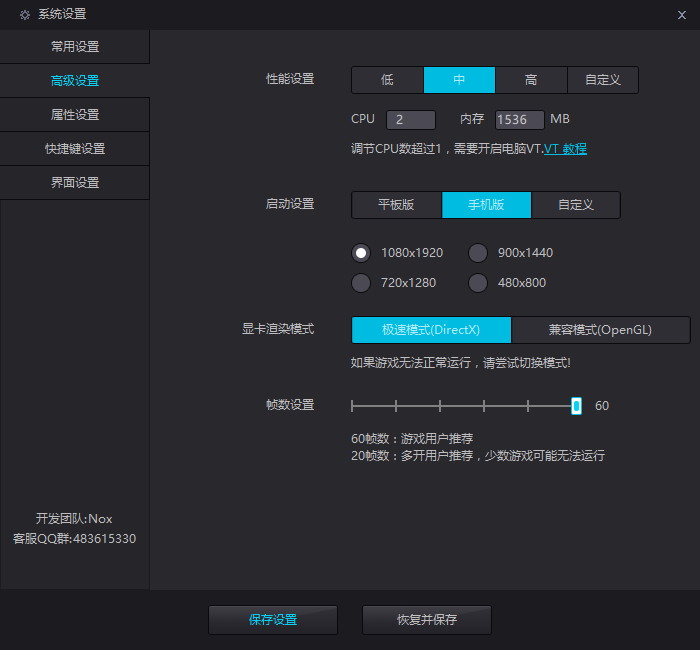Image resolution: width=700 pixels, height=650 pixels.
Task: Set performance to 中
Action: (459, 80)
